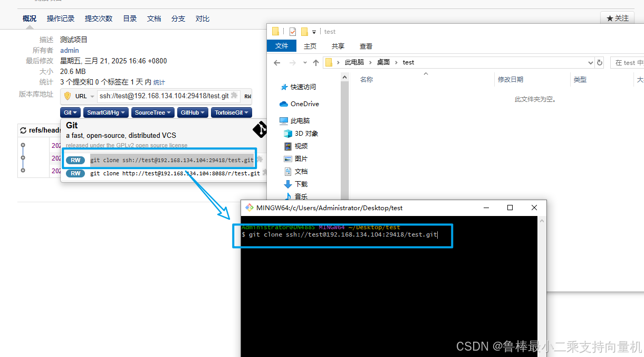Click the refresh icon next to refs/heads

(x=22, y=130)
